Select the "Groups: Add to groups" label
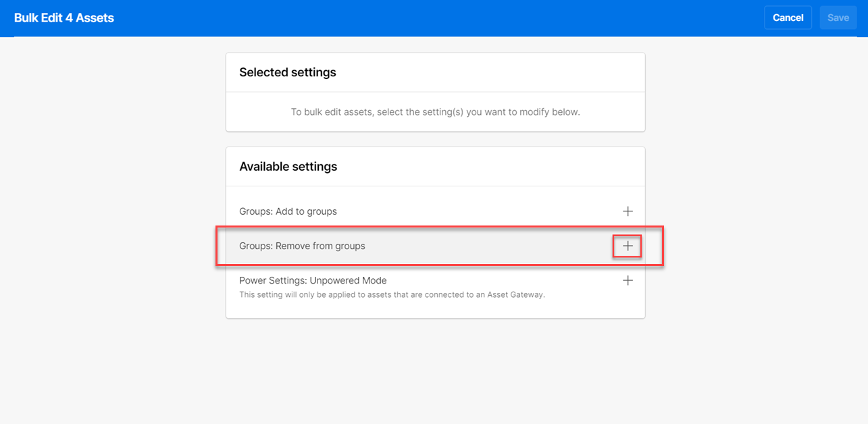Viewport: 868px width, 424px height. click(288, 211)
